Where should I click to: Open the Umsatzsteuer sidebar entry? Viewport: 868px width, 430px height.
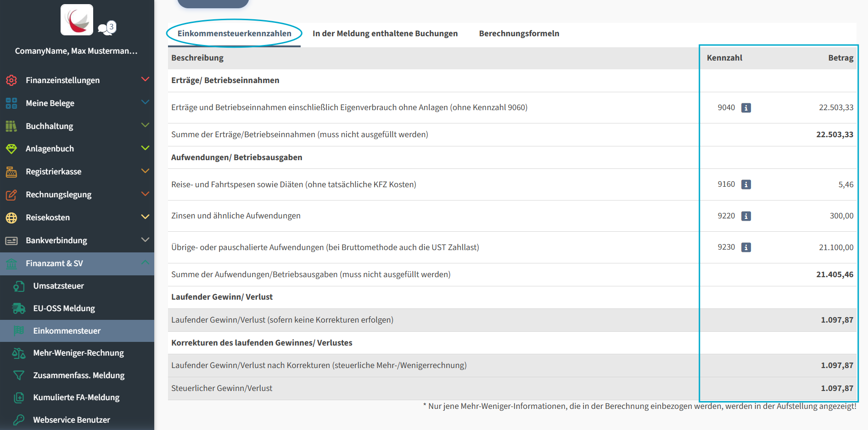[x=58, y=285]
